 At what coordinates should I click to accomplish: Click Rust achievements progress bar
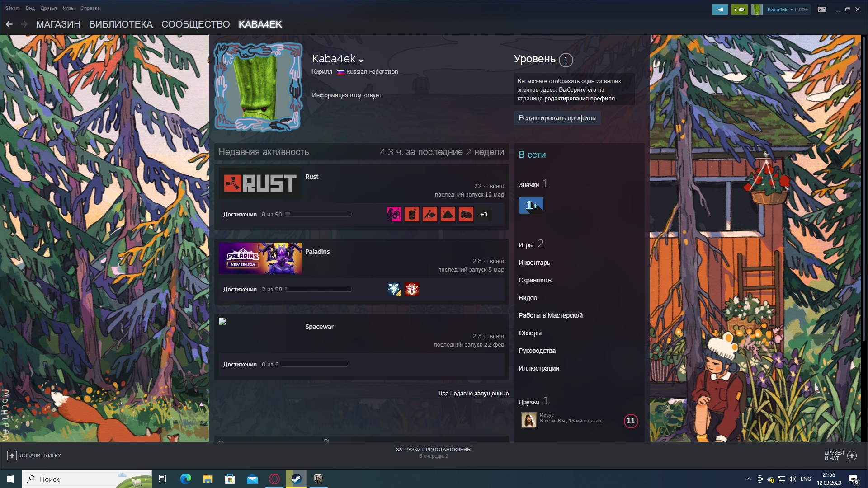[318, 214]
